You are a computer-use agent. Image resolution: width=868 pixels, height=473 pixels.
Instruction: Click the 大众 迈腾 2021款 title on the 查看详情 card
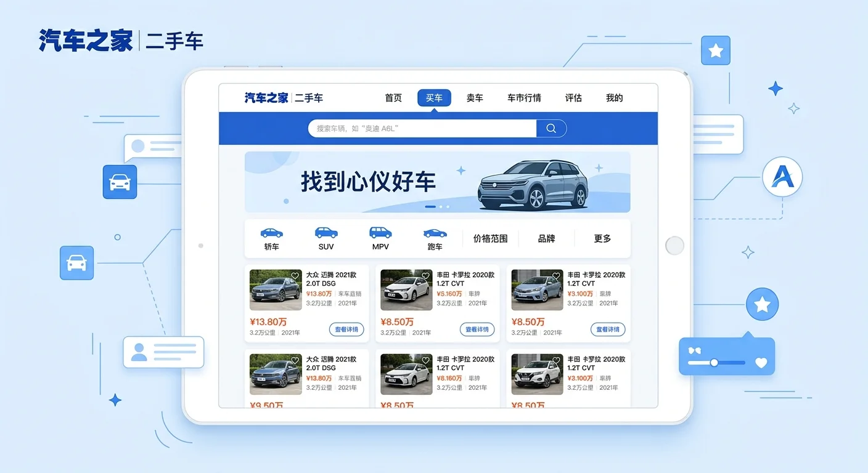pos(331,279)
